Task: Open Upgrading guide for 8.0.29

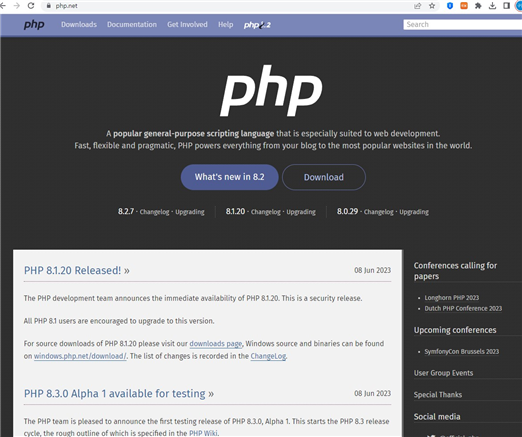Action: tap(414, 212)
